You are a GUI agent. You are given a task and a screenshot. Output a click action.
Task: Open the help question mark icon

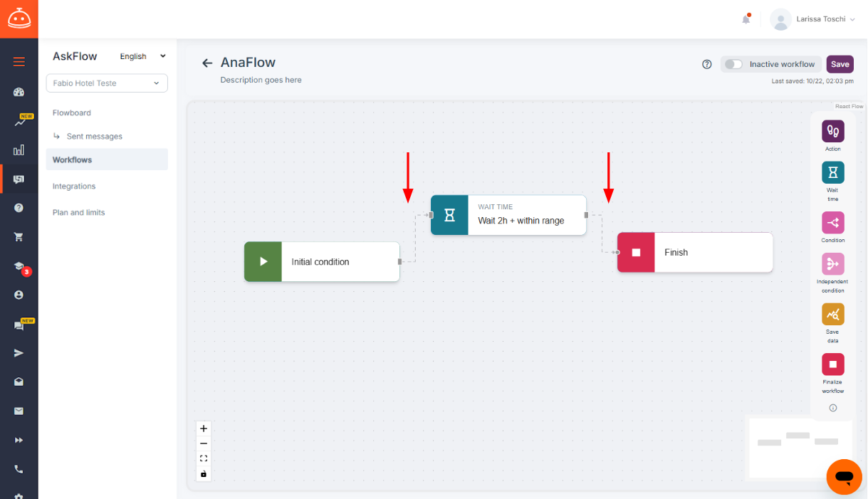[707, 64]
